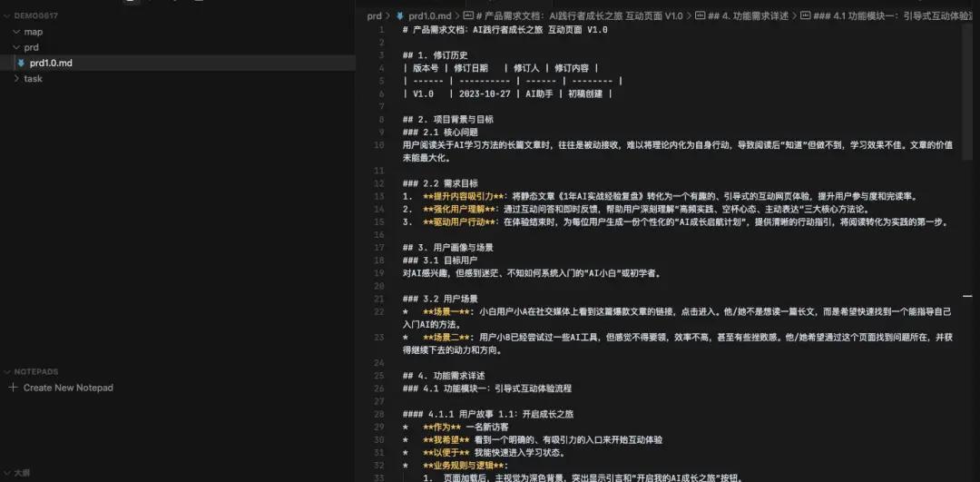Expand the task folder
Viewport: 980px width, 482px height.
(x=16, y=79)
